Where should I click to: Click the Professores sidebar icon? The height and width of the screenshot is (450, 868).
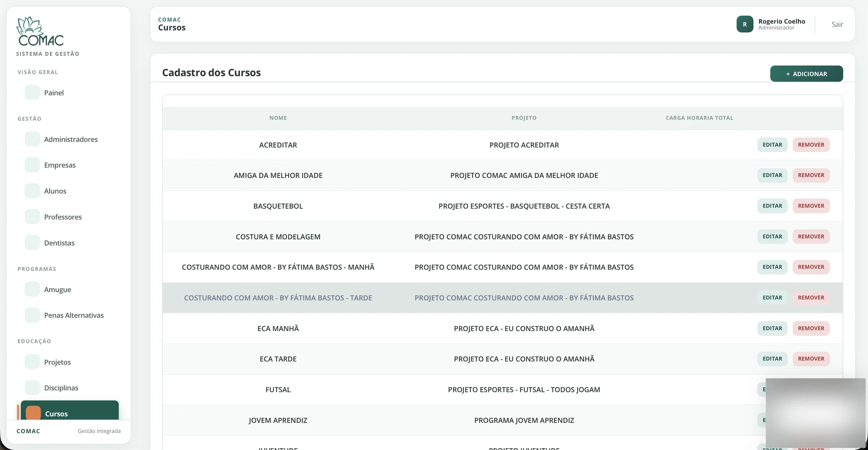click(x=32, y=217)
